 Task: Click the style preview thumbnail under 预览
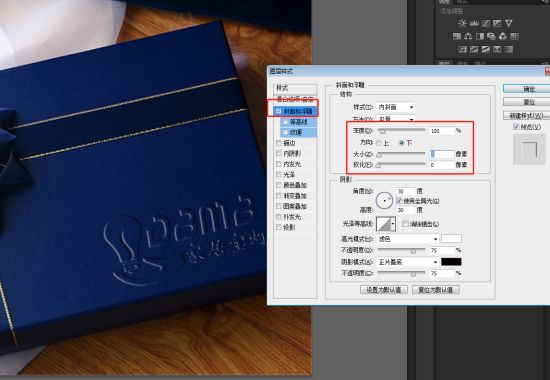(529, 149)
